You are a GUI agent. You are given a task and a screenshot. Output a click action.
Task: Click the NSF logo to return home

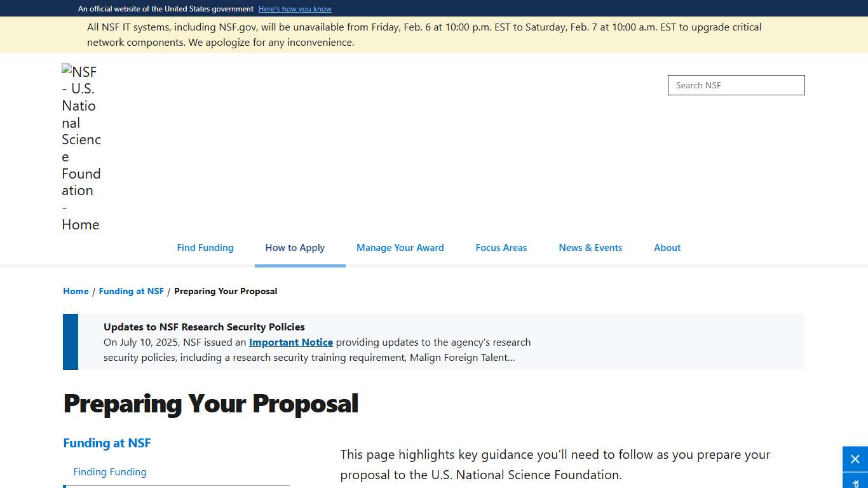(81, 147)
